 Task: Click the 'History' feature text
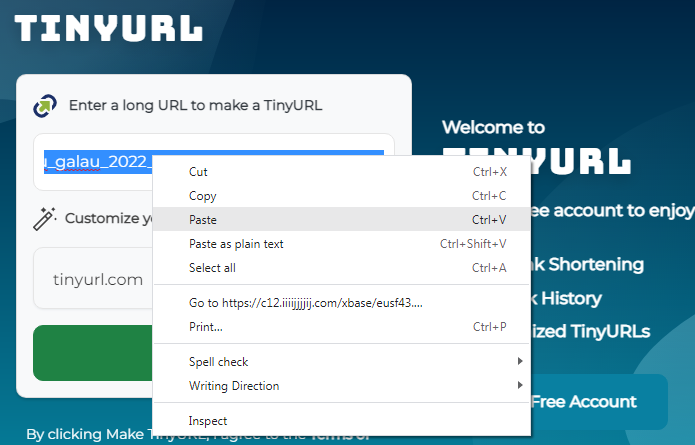[571, 298]
